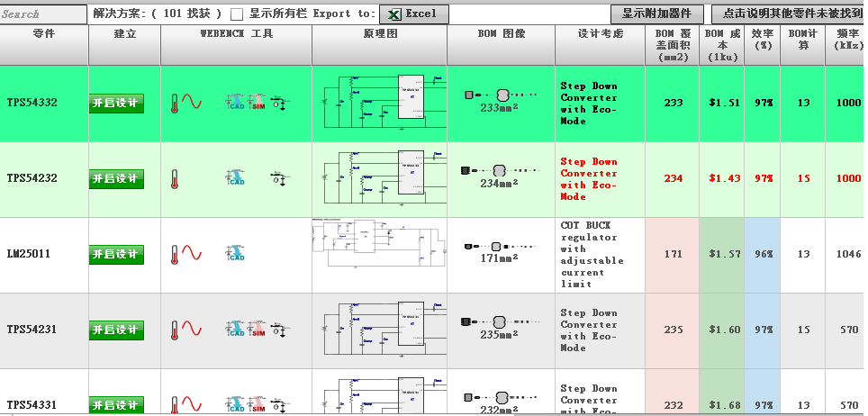Sort by BOM计算 column header

click(802, 45)
